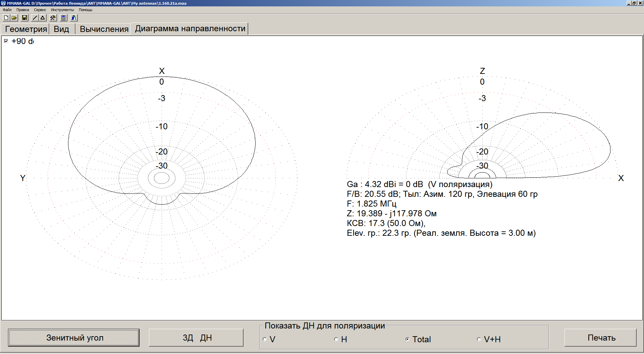Switch to the Геометрия tab
Viewport: 644px width, 354px height.
coord(26,29)
